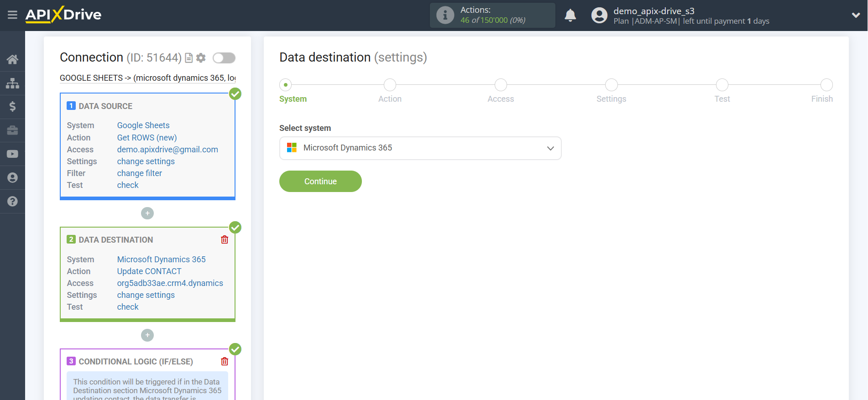Image resolution: width=868 pixels, height=400 pixels.
Task: Click check in Data Source
Action: coord(128,185)
